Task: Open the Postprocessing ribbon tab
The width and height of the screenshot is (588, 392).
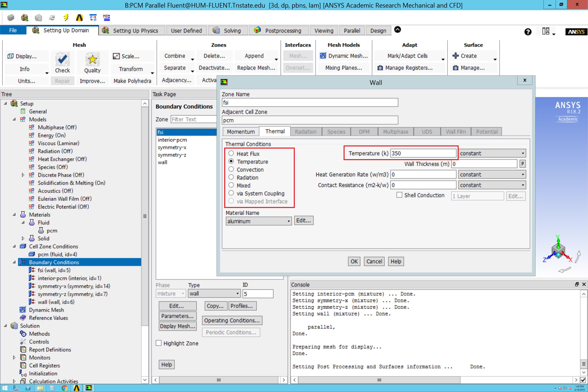Action: click(x=279, y=31)
